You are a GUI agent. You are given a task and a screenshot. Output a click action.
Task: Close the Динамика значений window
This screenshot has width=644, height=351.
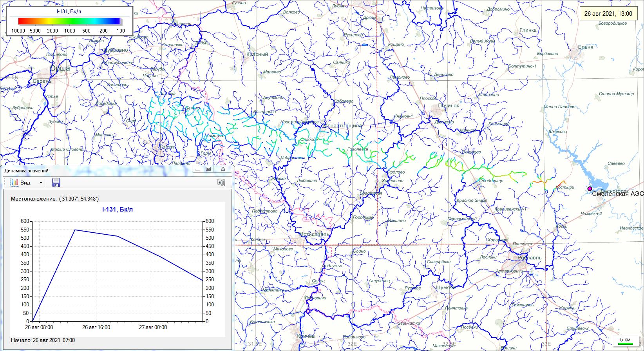223,169
